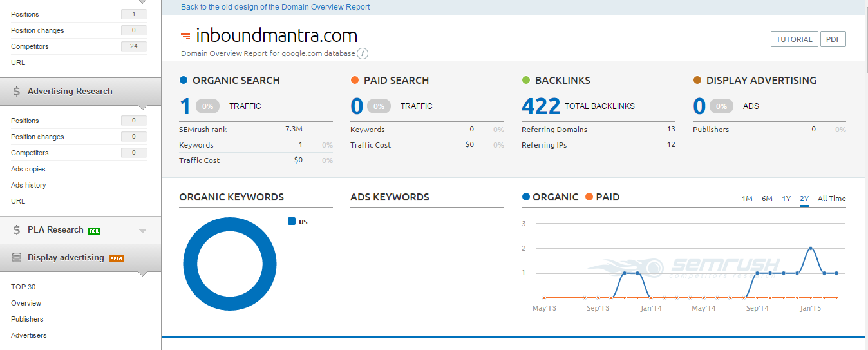Open TOP 30 under Display advertising
The width and height of the screenshot is (868, 350).
[23, 287]
